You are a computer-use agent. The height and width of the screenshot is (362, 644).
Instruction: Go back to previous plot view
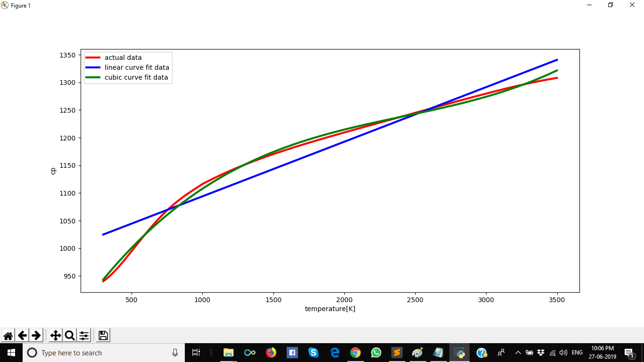pos(22,336)
